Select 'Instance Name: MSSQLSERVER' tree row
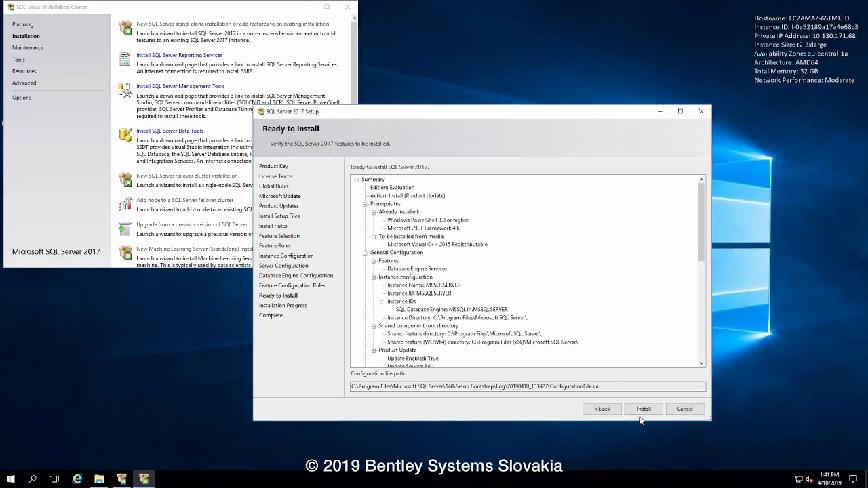 [424, 285]
